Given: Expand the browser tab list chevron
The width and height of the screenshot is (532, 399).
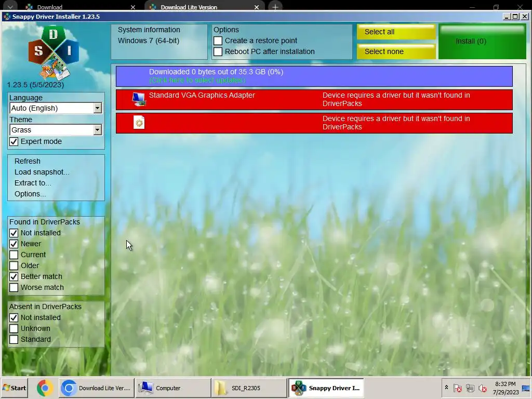Looking at the screenshot, I should click(10, 6).
